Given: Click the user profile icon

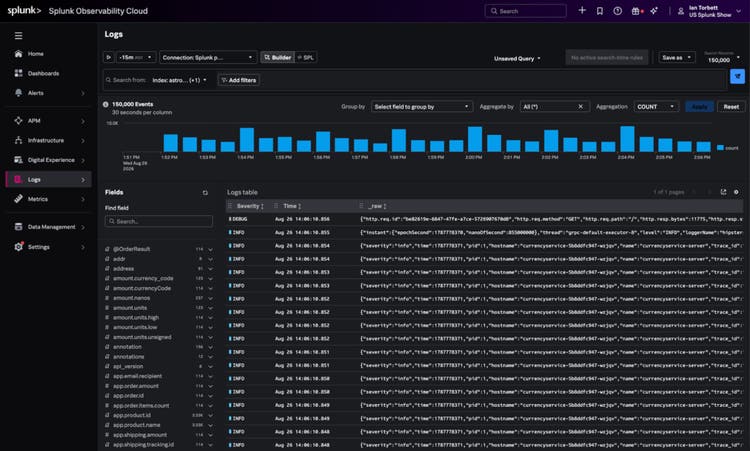Looking at the screenshot, I should (681, 11).
